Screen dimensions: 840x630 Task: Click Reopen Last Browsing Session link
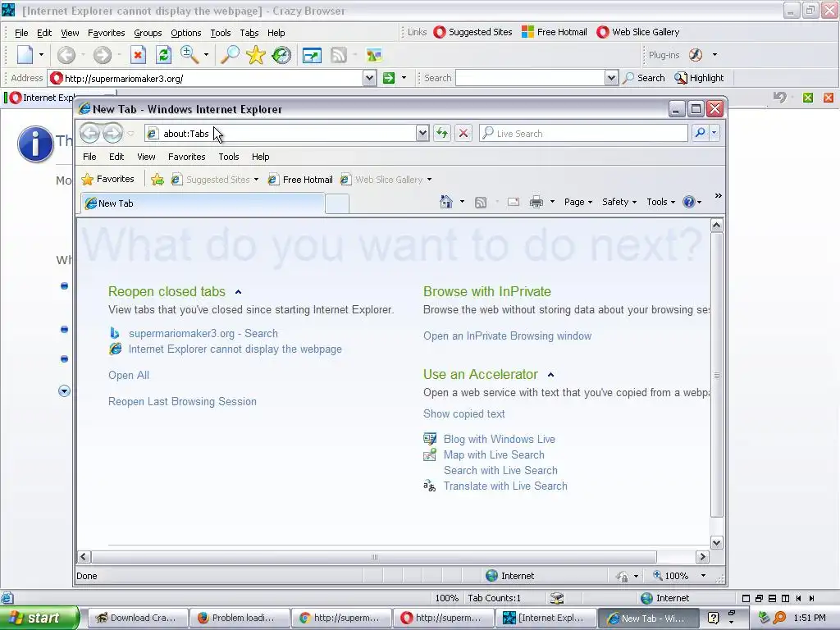coord(182,402)
